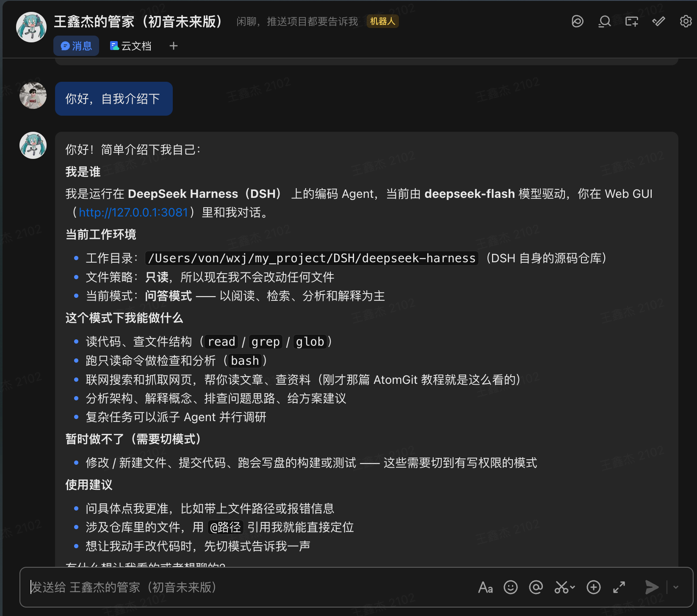Click the bot avatar beside the reply
Screen dimensions: 697x616
33,145
